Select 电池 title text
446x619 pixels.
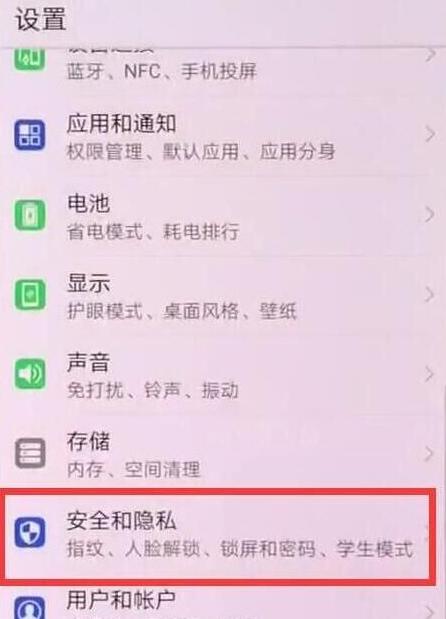[88, 204]
